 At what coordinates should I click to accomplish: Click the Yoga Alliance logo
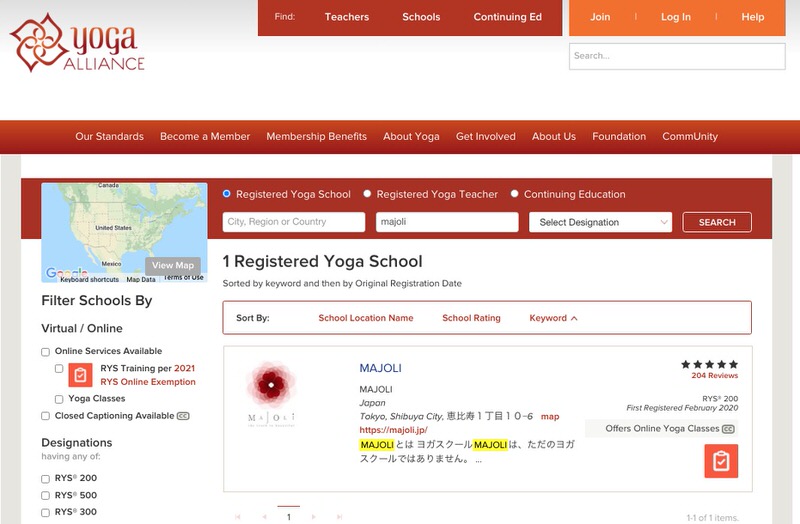pos(77,42)
